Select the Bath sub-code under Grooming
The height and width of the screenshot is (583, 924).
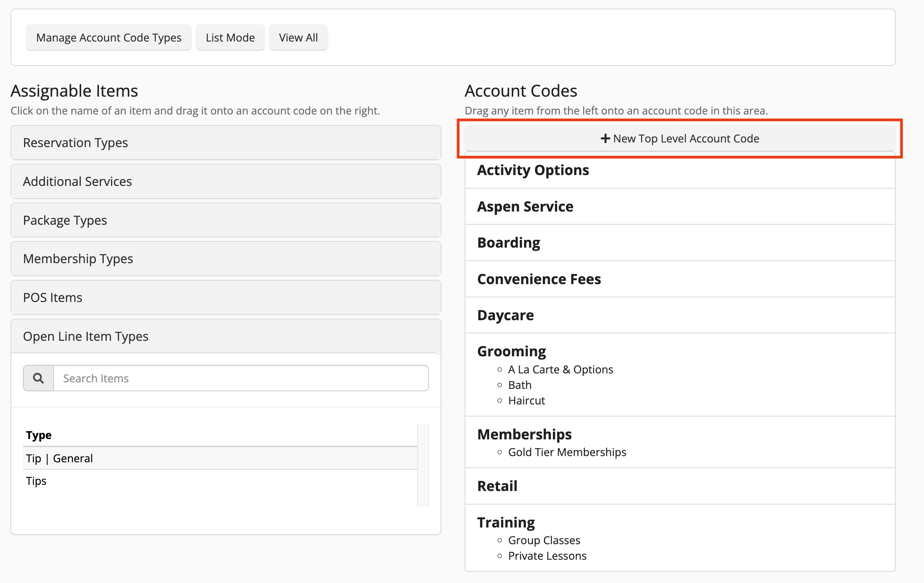(x=520, y=385)
